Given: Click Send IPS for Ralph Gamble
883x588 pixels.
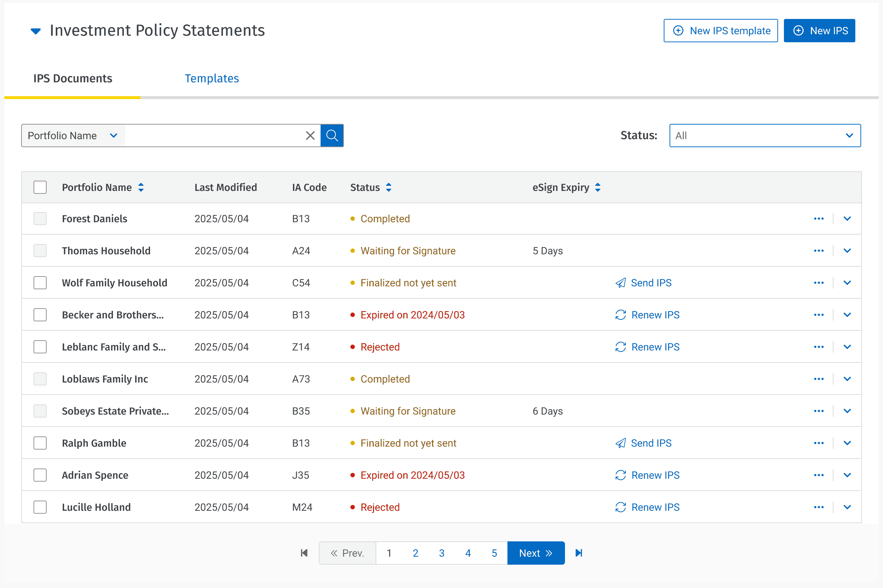Looking at the screenshot, I should pos(643,443).
